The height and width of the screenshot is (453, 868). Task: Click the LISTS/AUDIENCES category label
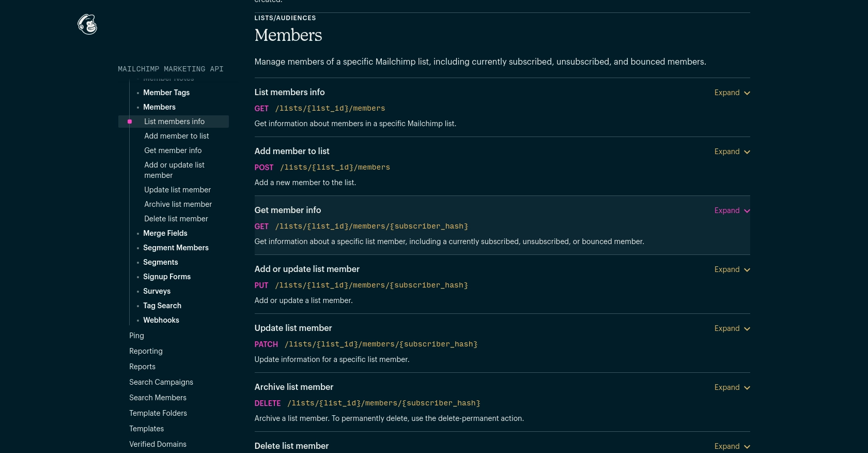[285, 18]
